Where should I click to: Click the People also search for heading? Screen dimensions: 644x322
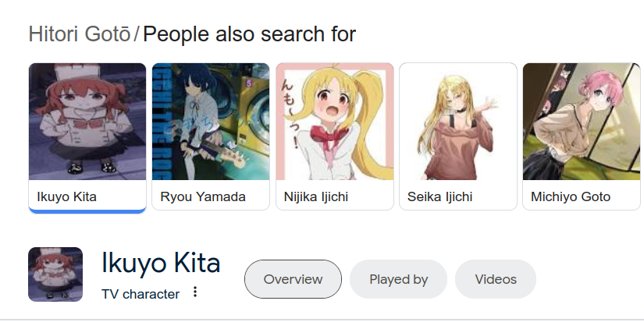pos(250,34)
